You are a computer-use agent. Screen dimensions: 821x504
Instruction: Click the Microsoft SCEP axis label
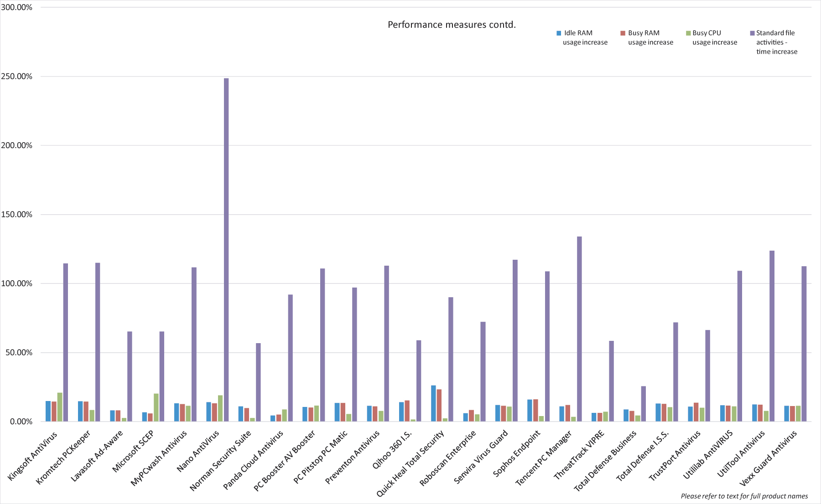coord(133,451)
